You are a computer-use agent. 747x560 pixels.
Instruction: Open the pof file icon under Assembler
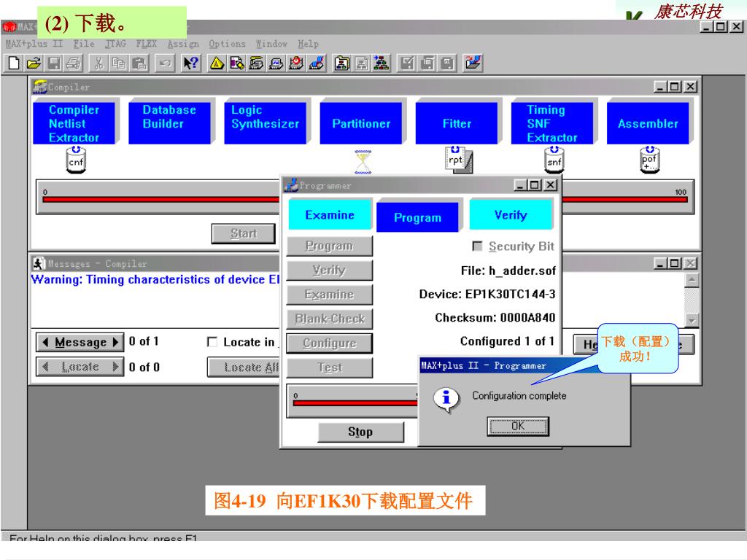coord(649,160)
